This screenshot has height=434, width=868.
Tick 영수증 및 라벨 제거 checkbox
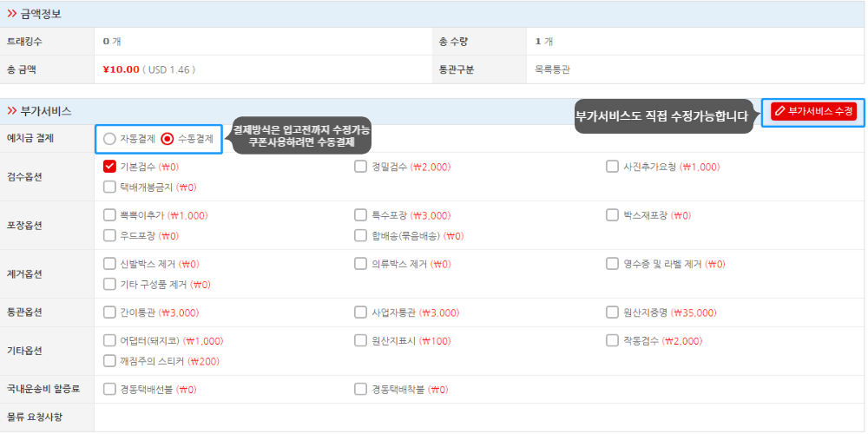(x=612, y=264)
